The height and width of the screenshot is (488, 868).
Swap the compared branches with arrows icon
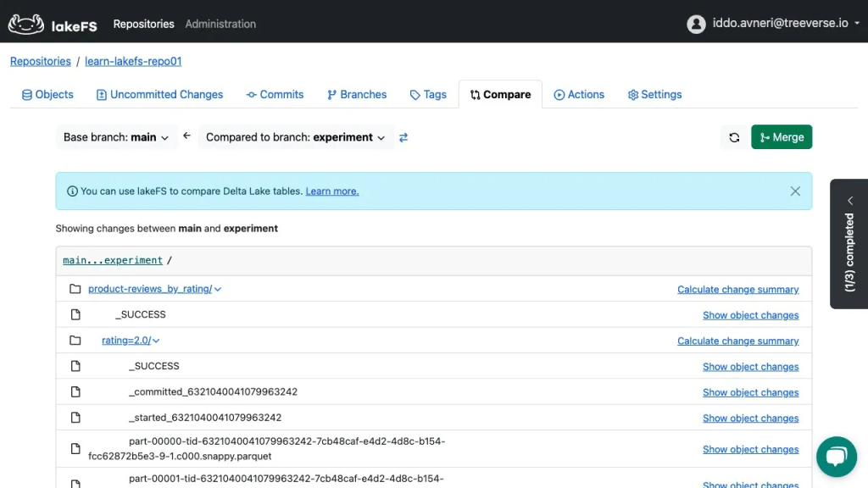(403, 137)
